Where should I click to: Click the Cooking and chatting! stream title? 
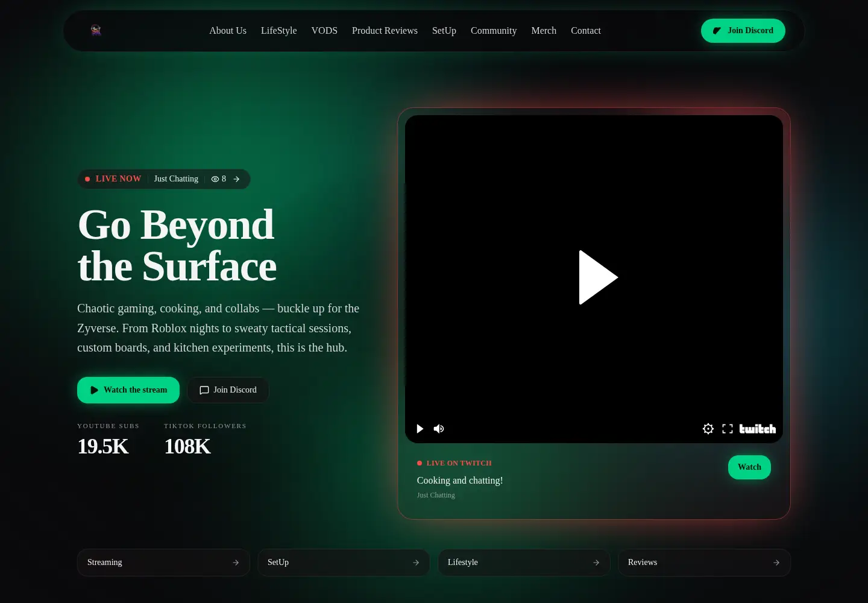click(x=460, y=481)
